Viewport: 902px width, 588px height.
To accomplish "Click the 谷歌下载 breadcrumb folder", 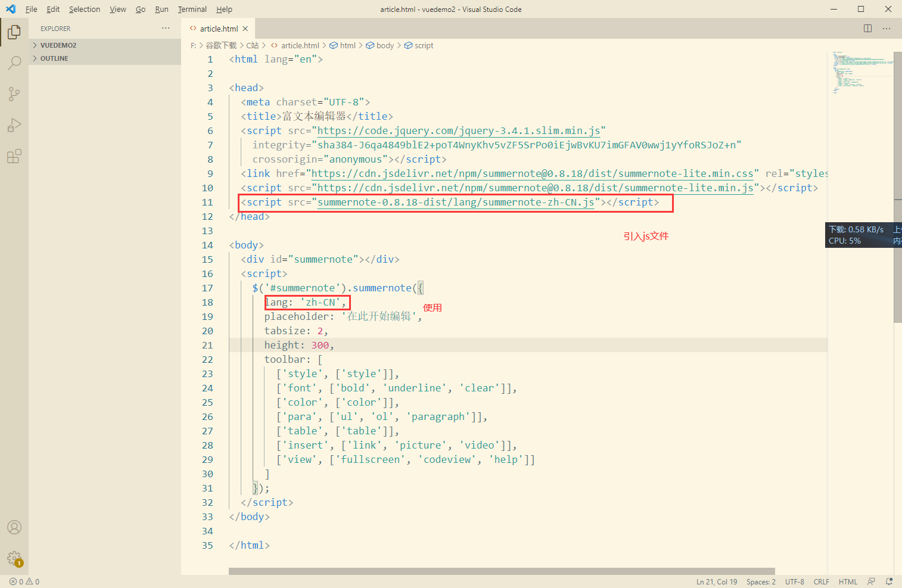I will point(221,45).
